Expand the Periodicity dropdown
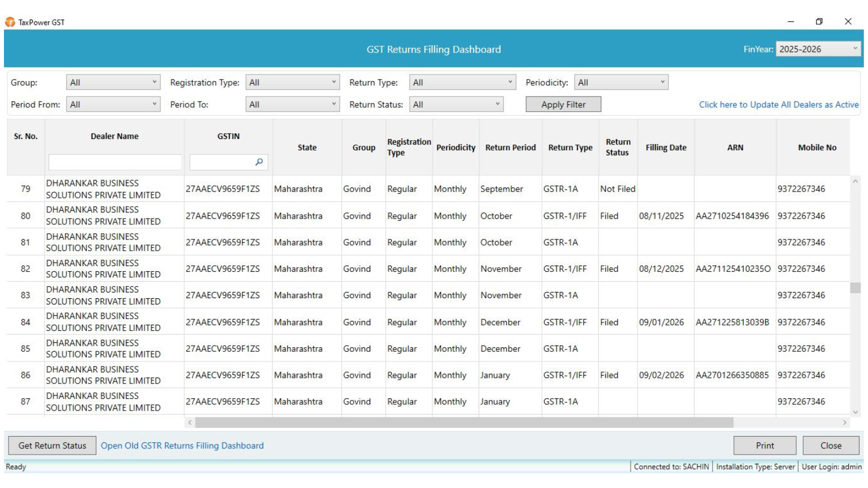The height and width of the screenshot is (488, 868). point(621,82)
